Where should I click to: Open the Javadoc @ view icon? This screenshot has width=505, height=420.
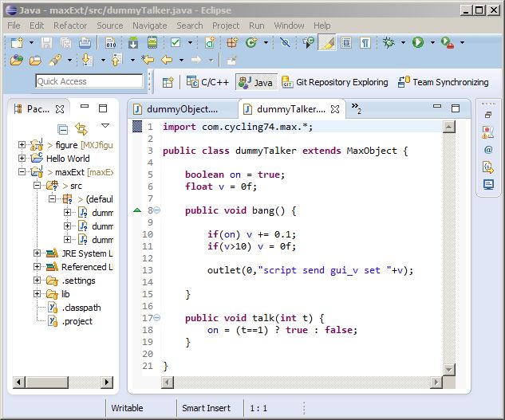[488, 149]
